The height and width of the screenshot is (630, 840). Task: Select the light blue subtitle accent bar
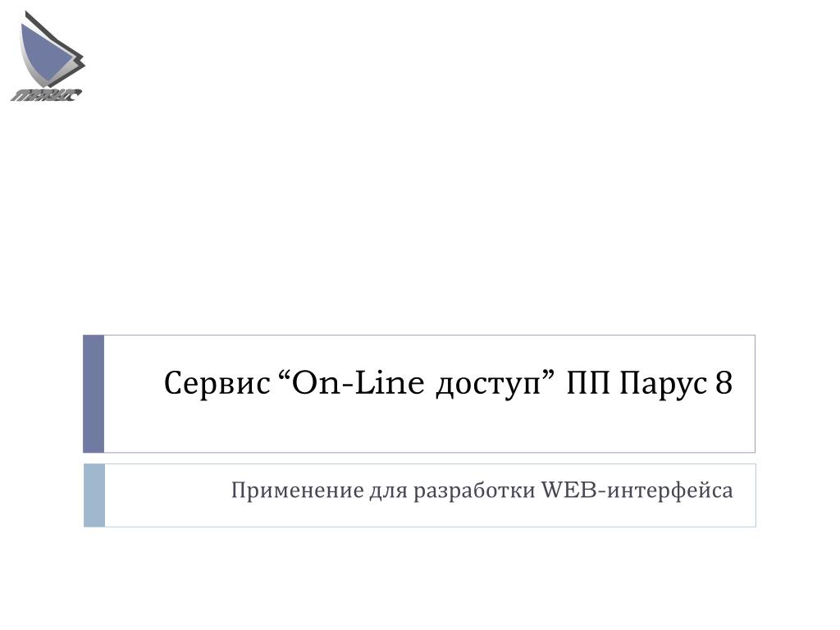pos(94,495)
